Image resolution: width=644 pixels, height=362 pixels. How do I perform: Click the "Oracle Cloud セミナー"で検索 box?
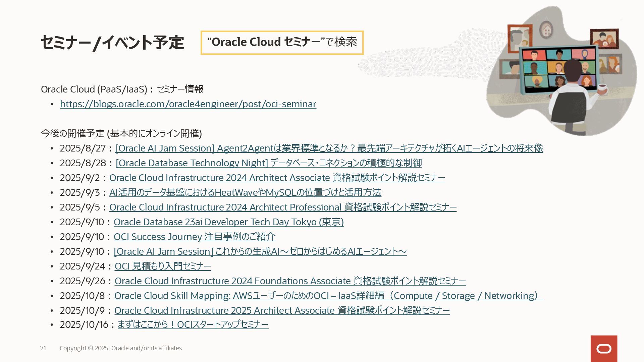(282, 43)
